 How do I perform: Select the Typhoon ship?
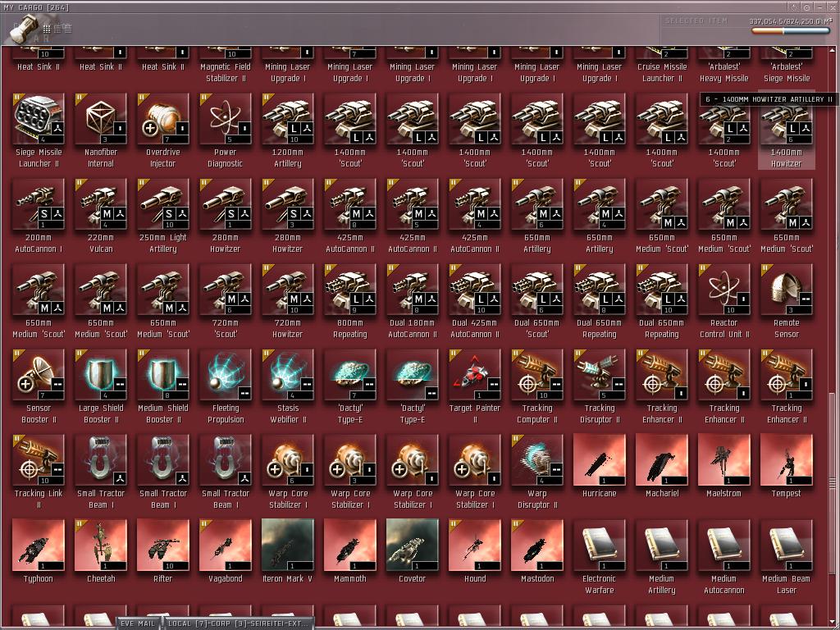39,552
